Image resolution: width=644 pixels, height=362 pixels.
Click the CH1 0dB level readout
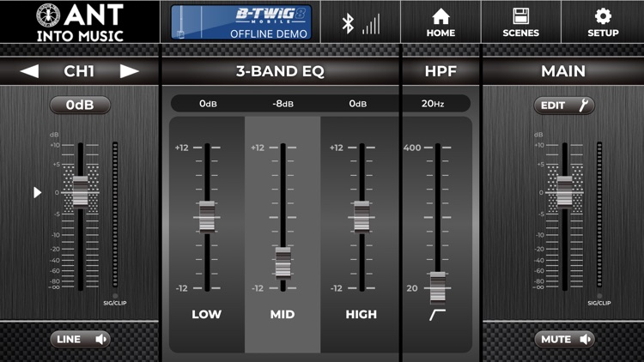pos(80,105)
